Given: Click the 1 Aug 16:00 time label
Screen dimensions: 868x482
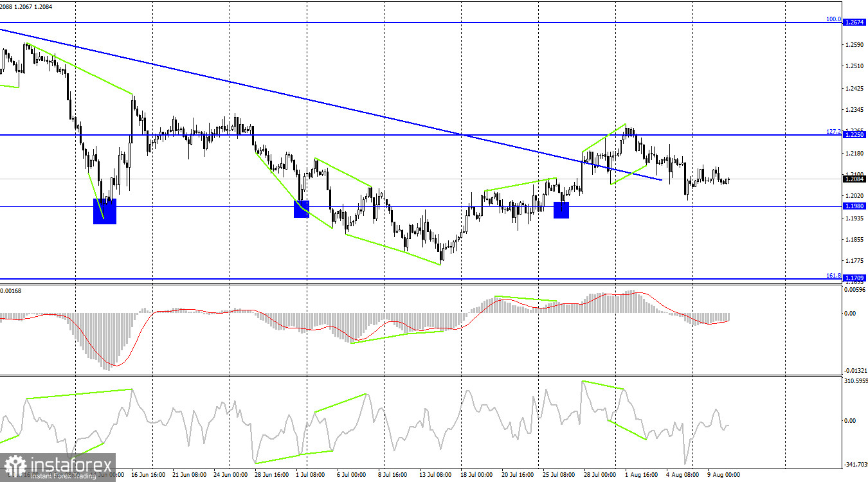Looking at the screenshot, I should tap(642, 476).
